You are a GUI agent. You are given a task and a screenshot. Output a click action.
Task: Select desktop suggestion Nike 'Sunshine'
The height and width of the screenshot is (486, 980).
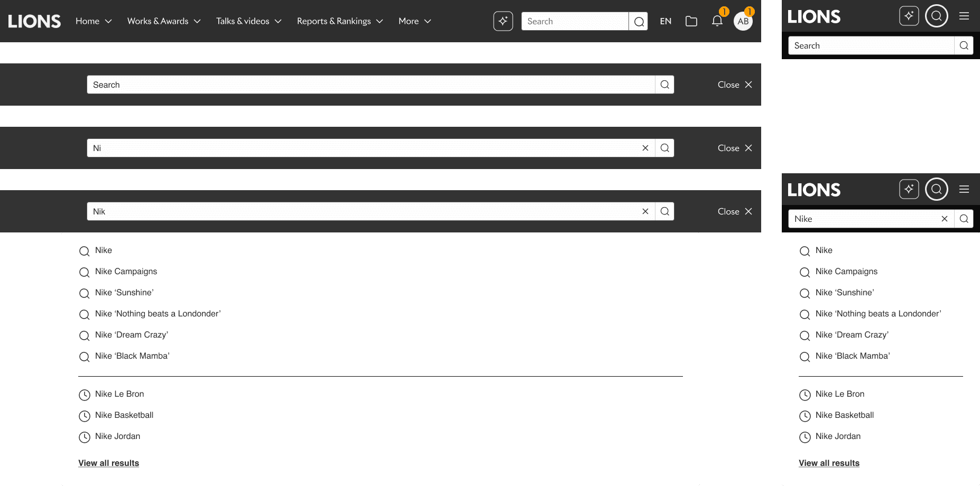tap(116, 293)
